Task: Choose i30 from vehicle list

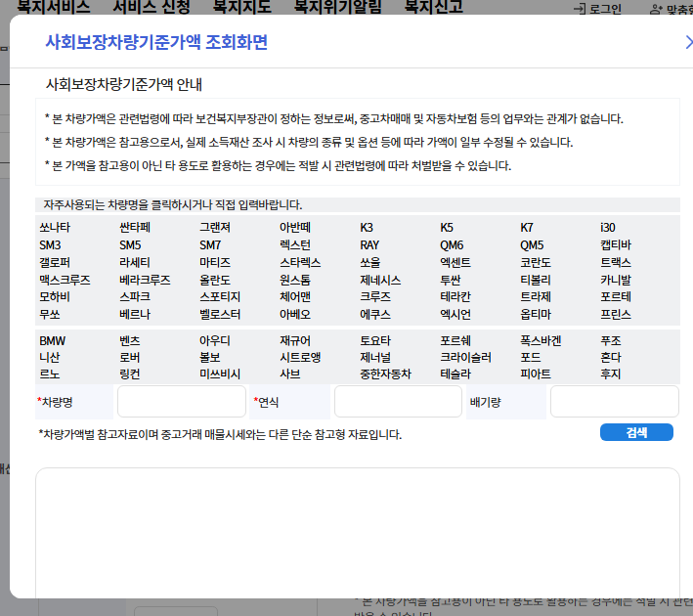Action: pyautogui.click(x=608, y=227)
